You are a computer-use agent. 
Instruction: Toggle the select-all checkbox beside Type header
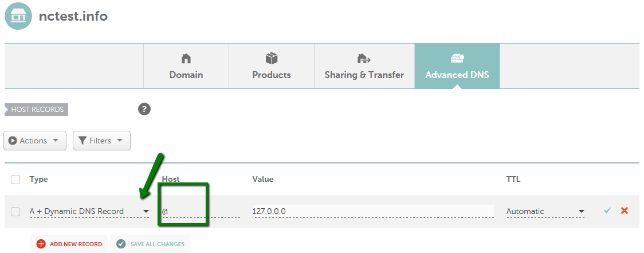click(15, 180)
